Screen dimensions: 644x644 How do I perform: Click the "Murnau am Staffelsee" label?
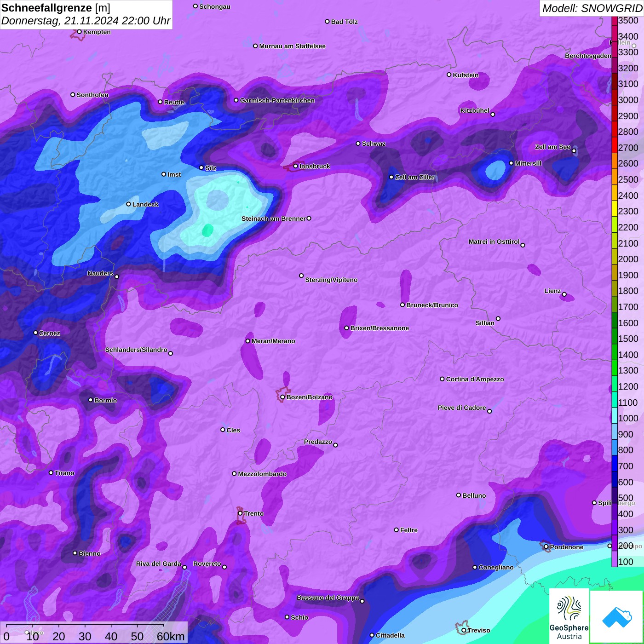click(292, 46)
